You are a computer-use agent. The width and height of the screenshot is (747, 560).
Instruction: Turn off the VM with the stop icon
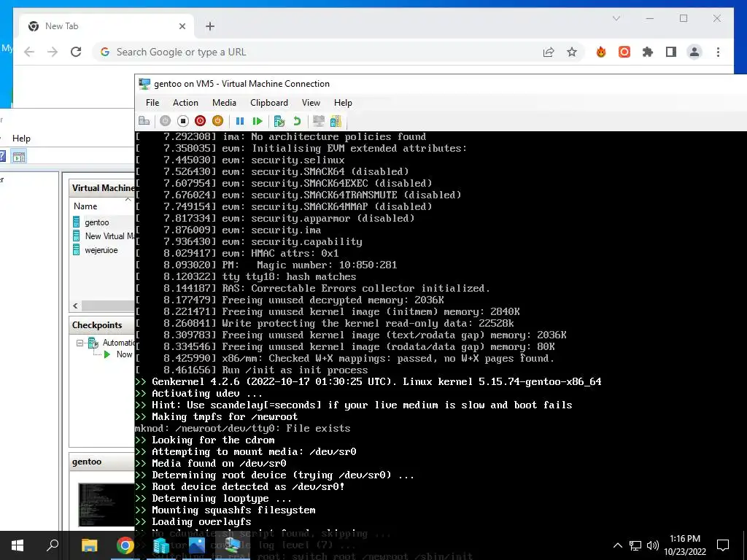pos(183,121)
